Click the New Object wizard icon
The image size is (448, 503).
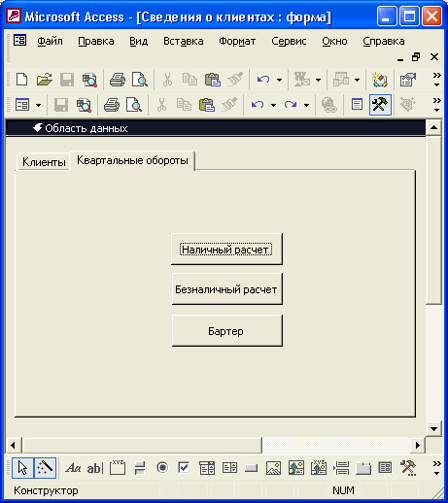(380, 80)
